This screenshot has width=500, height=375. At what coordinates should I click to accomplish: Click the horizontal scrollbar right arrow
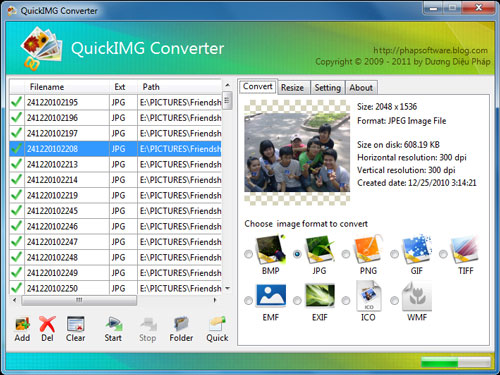point(215,300)
